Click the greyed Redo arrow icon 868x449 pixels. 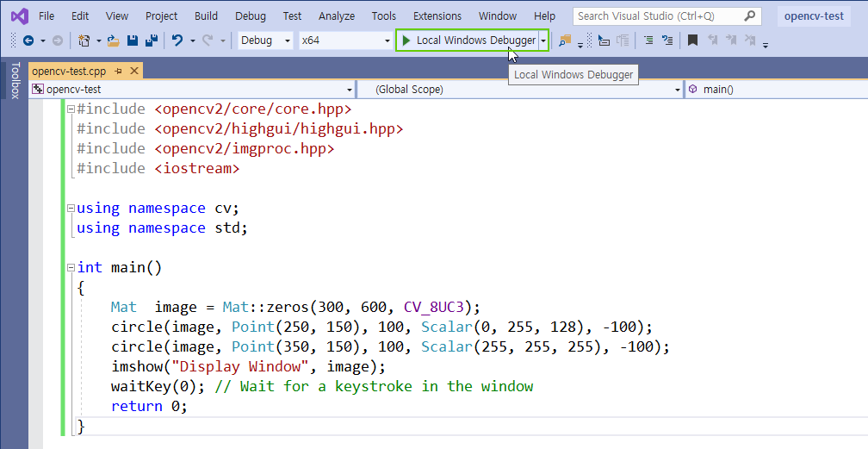(208, 41)
